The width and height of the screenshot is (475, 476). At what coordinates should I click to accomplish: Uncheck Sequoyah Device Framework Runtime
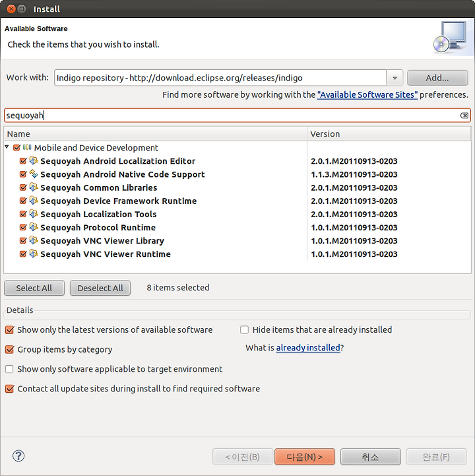23,201
